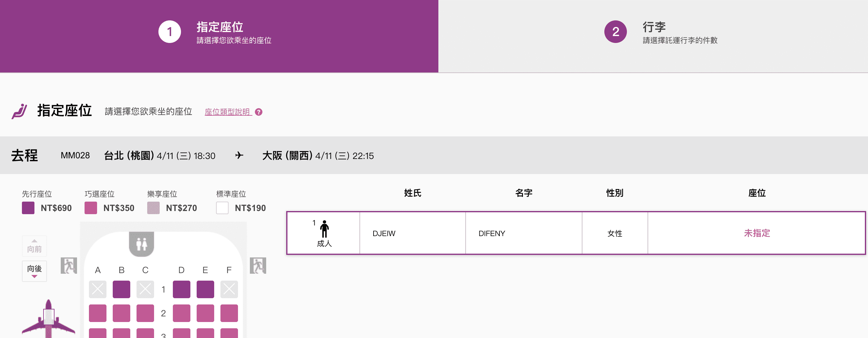Click the 標準座位 NT$190 color swatch
This screenshot has height=338, width=868.
tap(222, 208)
